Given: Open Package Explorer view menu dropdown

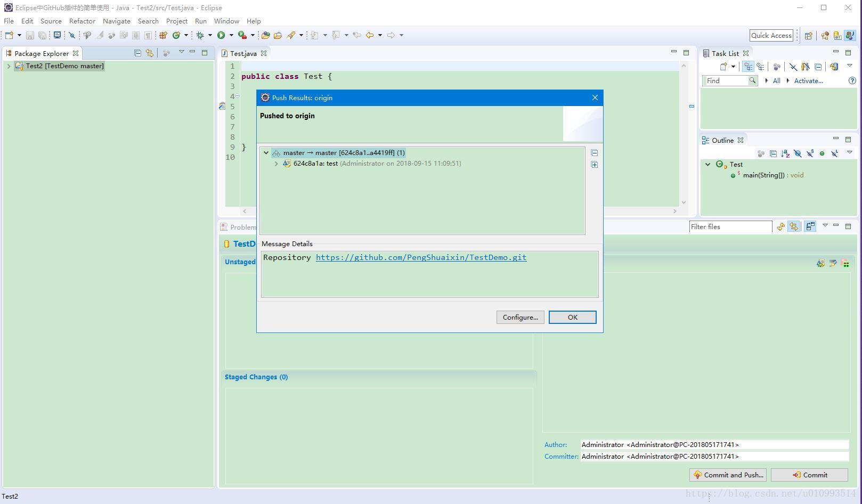Looking at the screenshot, I should click(181, 52).
